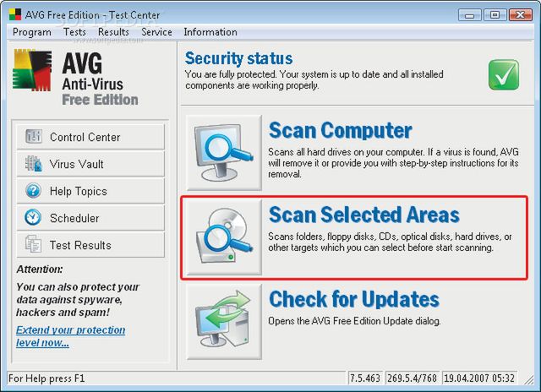
Task: Click the AVG logo in sidebar
Action: pyautogui.click(x=32, y=70)
